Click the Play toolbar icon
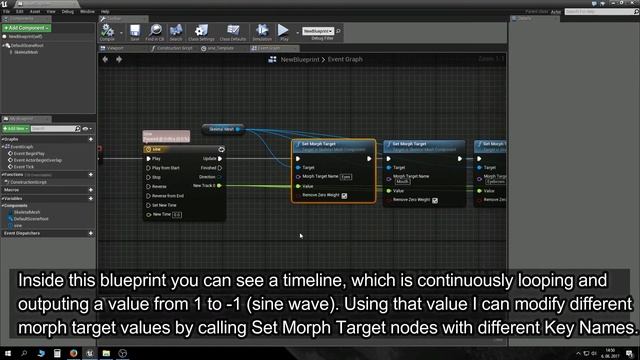The image size is (640, 360). [283, 32]
